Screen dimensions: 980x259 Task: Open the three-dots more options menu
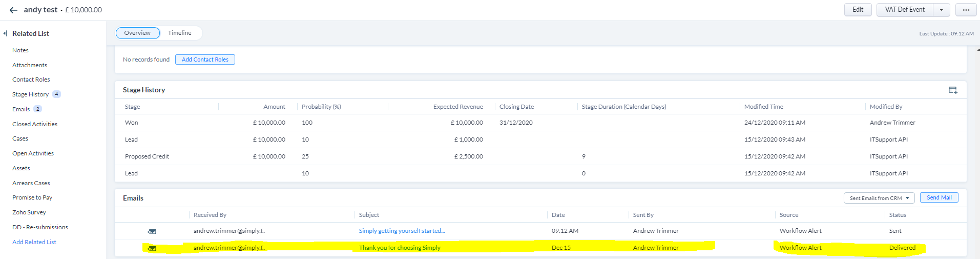click(966, 10)
